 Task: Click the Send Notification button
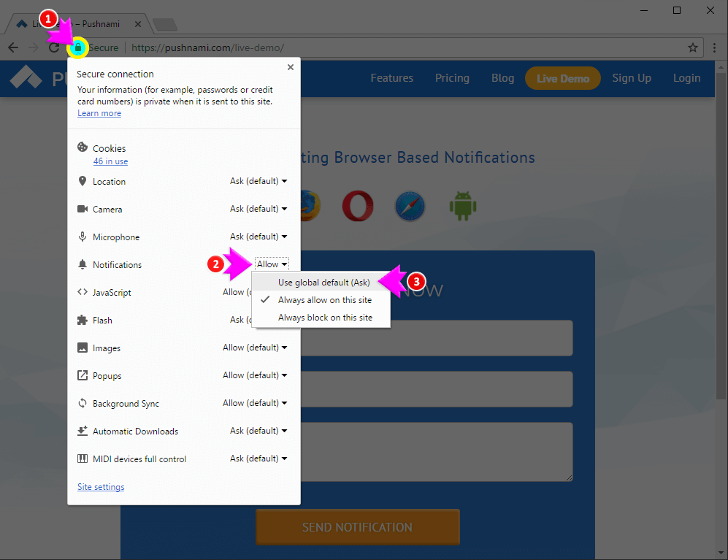tap(357, 527)
